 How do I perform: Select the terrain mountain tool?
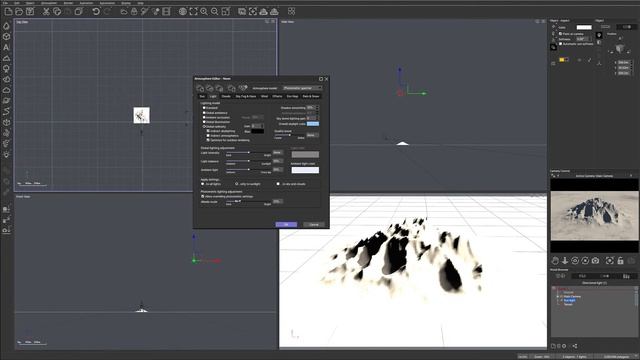[6, 58]
